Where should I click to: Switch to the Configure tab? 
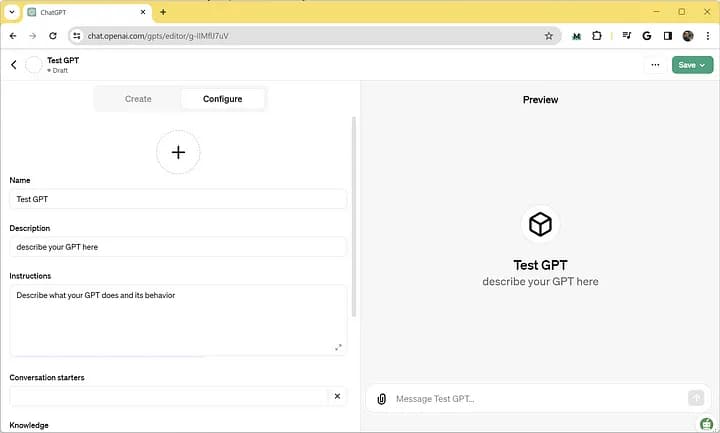222,99
